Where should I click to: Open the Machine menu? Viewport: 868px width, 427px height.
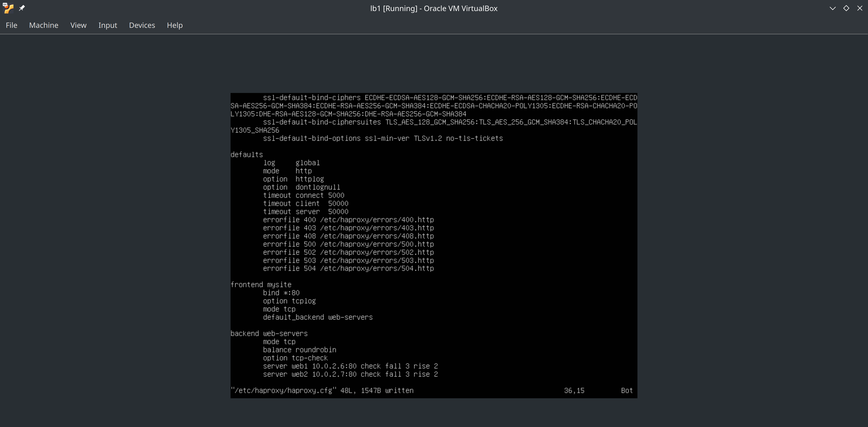(44, 25)
